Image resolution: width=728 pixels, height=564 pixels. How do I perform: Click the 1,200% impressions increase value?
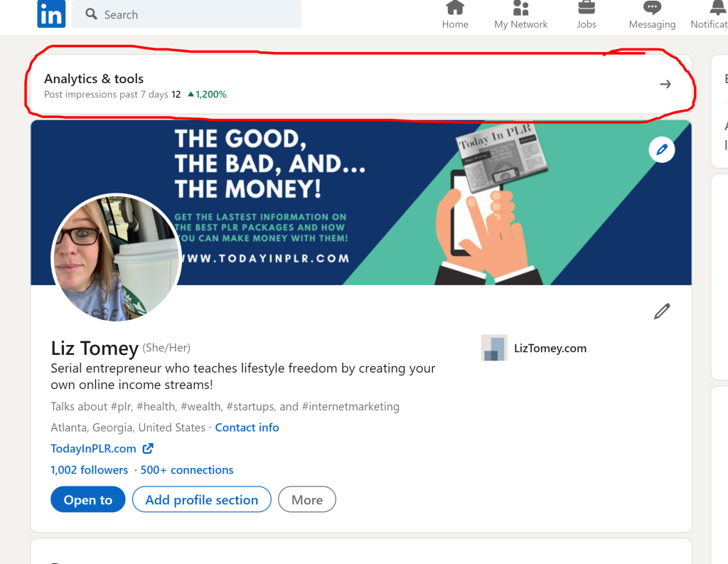(x=207, y=95)
